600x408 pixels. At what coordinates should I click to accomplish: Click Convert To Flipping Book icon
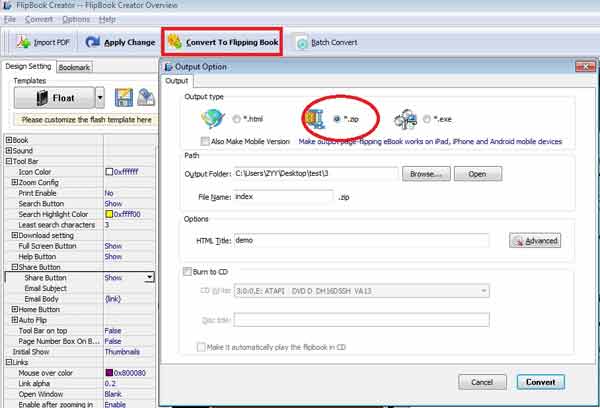point(174,43)
